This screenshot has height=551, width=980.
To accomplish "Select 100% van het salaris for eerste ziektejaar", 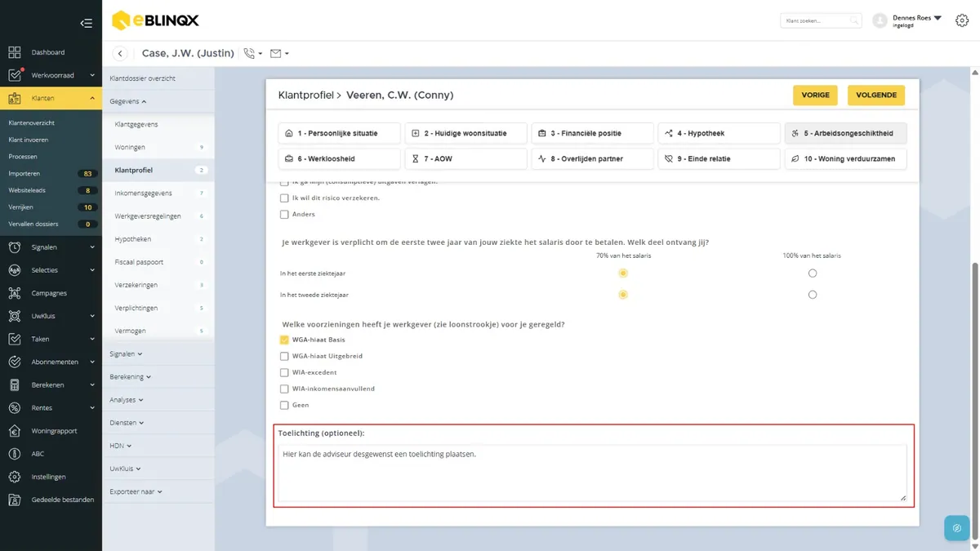I will pos(812,273).
